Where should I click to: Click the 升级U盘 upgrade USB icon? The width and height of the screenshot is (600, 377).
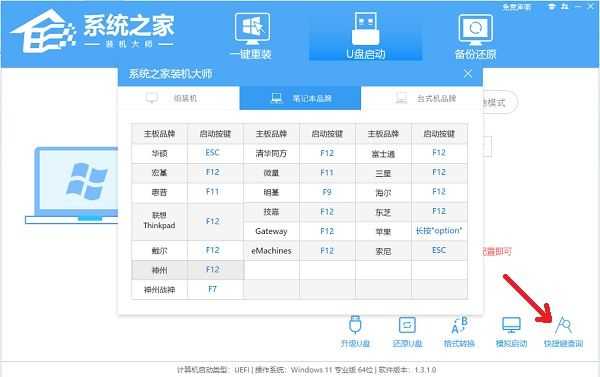pos(355,332)
